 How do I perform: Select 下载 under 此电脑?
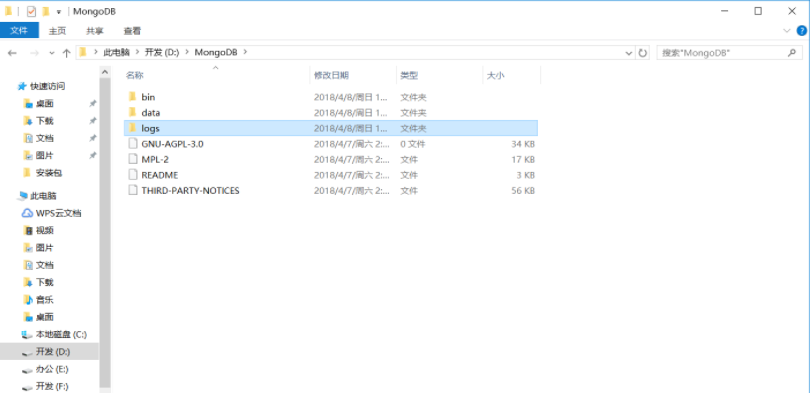click(45, 282)
